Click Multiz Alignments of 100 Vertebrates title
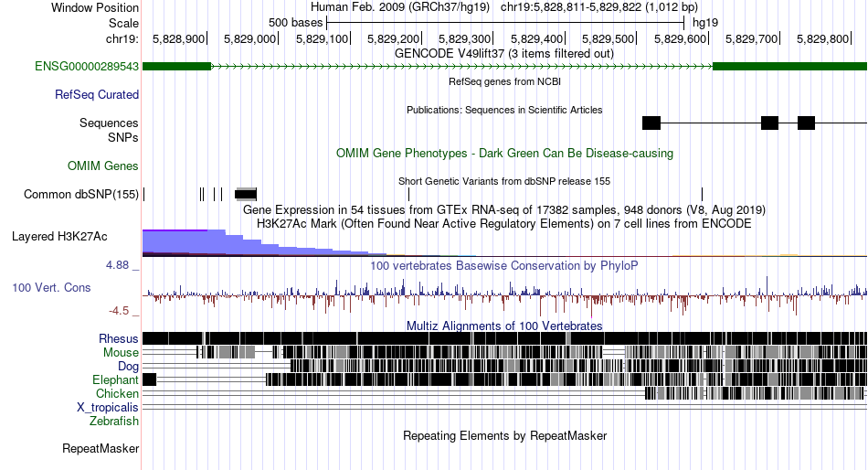 (x=504, y=326)
